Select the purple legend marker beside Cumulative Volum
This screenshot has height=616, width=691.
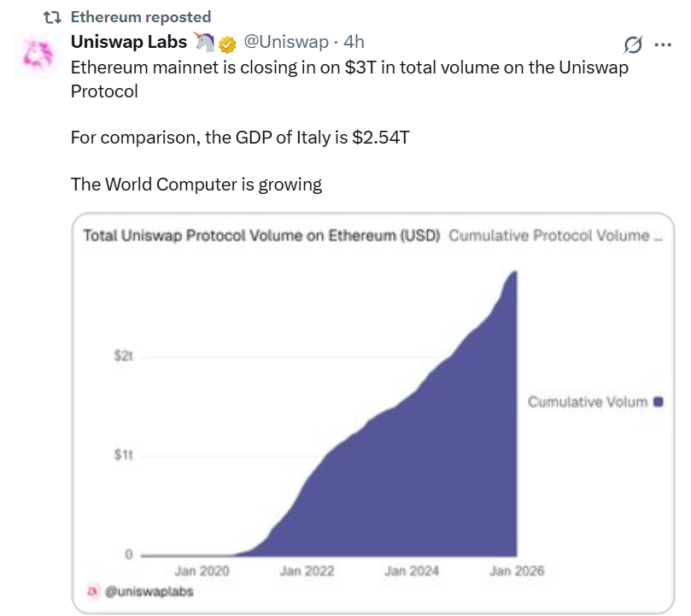658,402
